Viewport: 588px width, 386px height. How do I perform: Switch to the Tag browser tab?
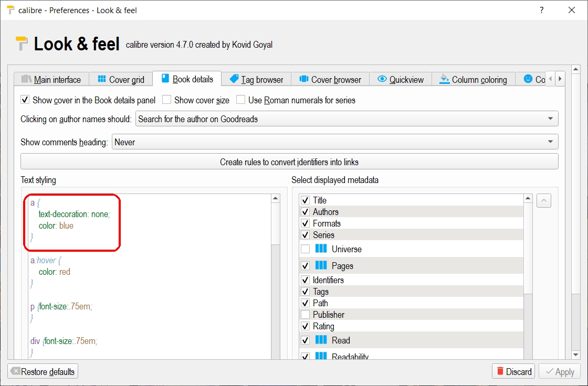click(256, 79)
